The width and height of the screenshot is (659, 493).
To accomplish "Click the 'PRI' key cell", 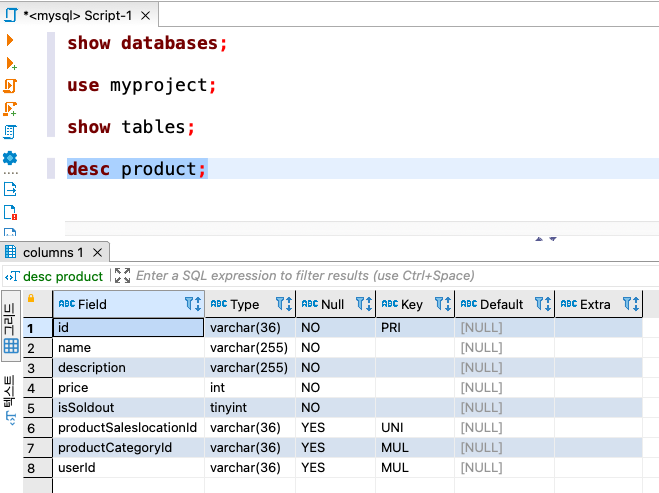I will tap(415, 327).
